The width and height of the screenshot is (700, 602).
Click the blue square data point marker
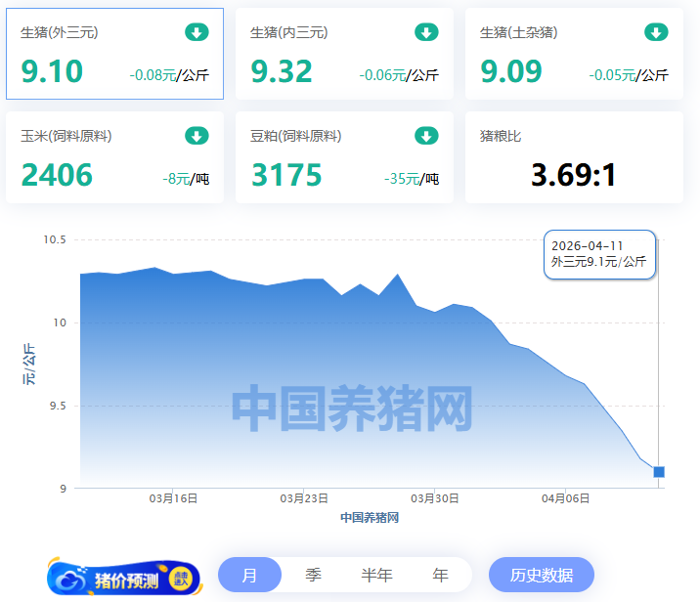point(659,472)
